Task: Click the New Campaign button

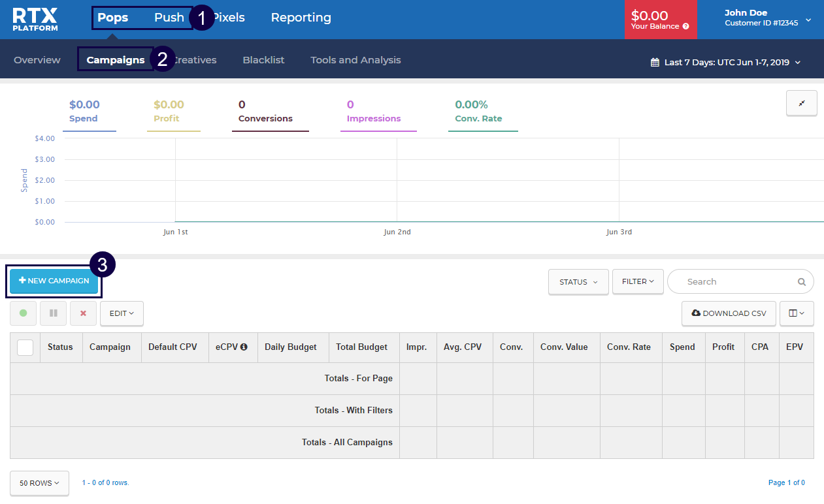Action: point(54,281)
